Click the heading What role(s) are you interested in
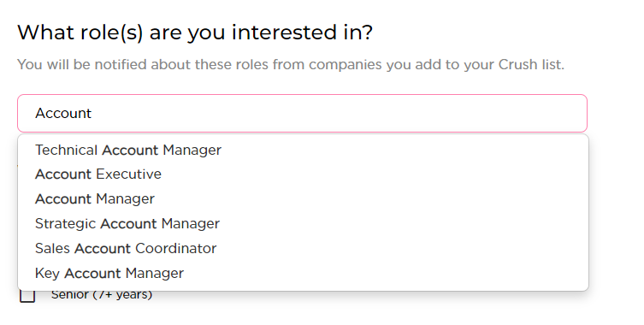The width and height of the screenshot is (644, 325). pyautogui.click(x=195, y=32)
